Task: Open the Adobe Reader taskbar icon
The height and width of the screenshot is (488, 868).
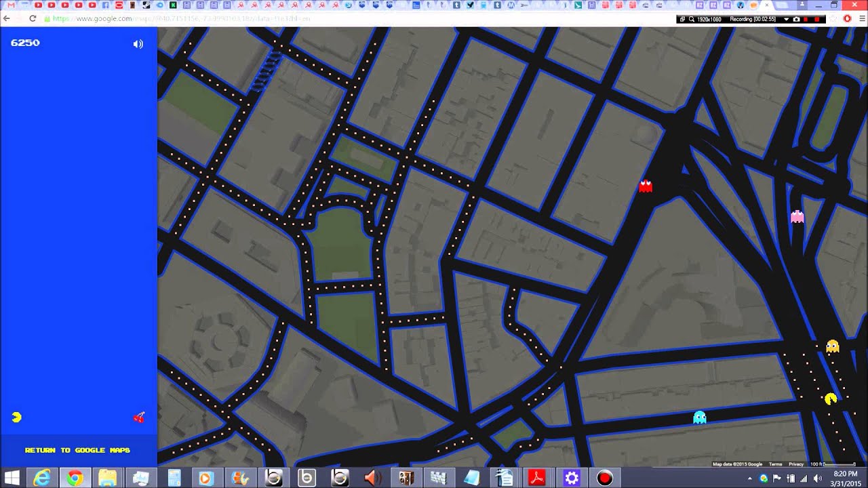Action: coord(538,478)
